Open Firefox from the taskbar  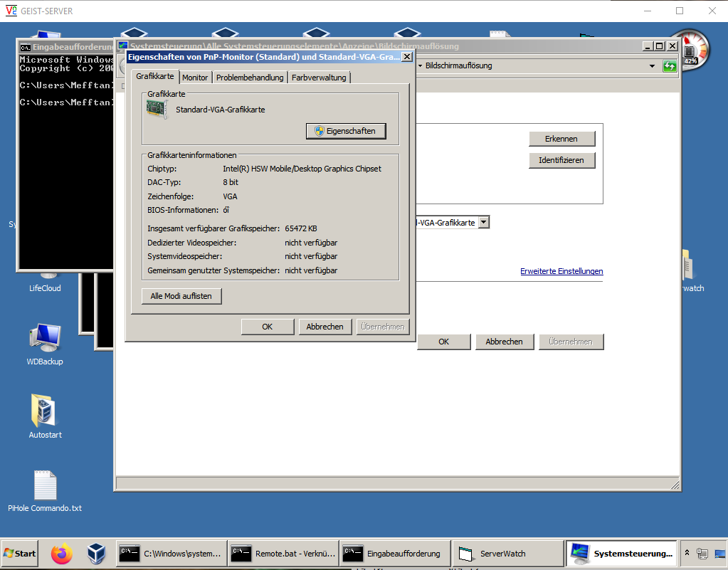click(x=63, y=553)
